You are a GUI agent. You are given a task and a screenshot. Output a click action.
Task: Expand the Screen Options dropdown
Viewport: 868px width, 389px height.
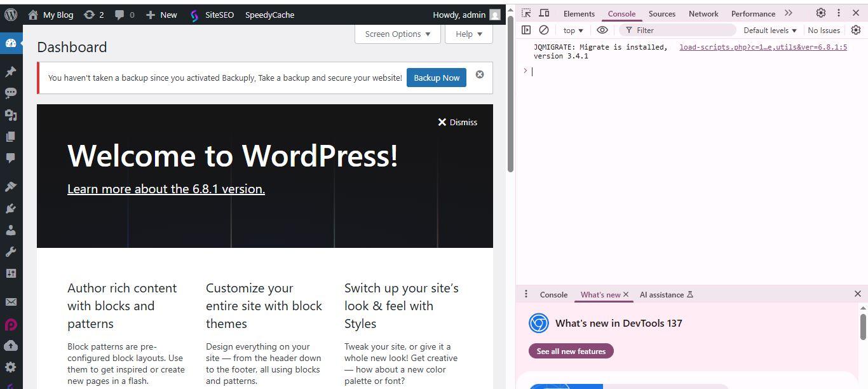[x=397, y=34]
